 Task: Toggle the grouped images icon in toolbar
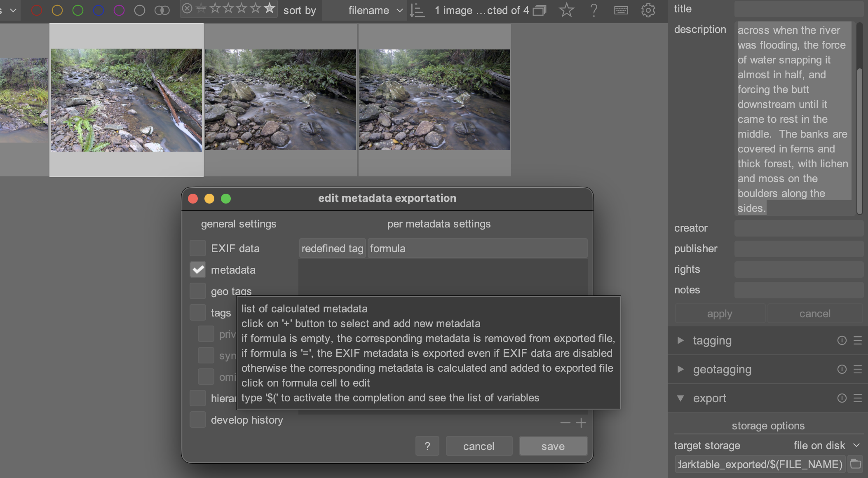coord(540,10)
